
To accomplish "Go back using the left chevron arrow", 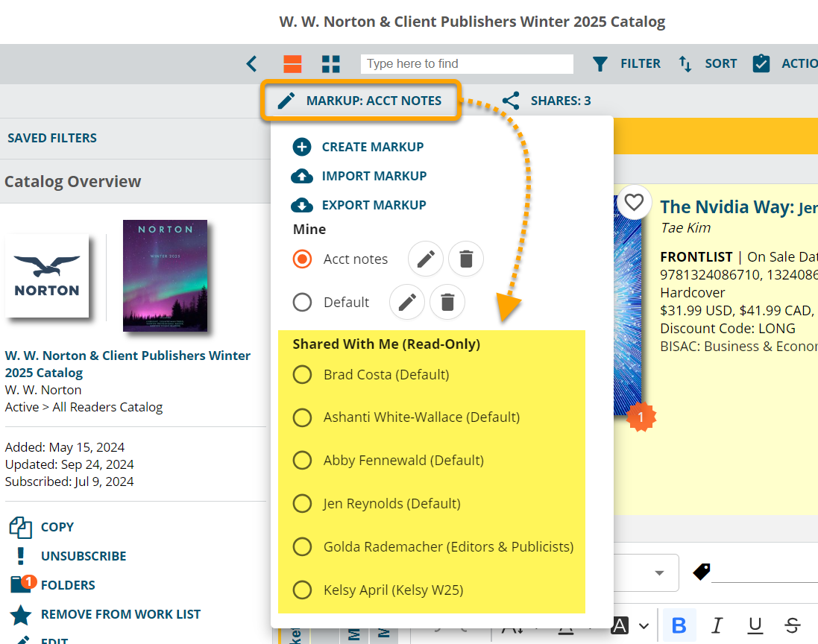I will 251,63.
